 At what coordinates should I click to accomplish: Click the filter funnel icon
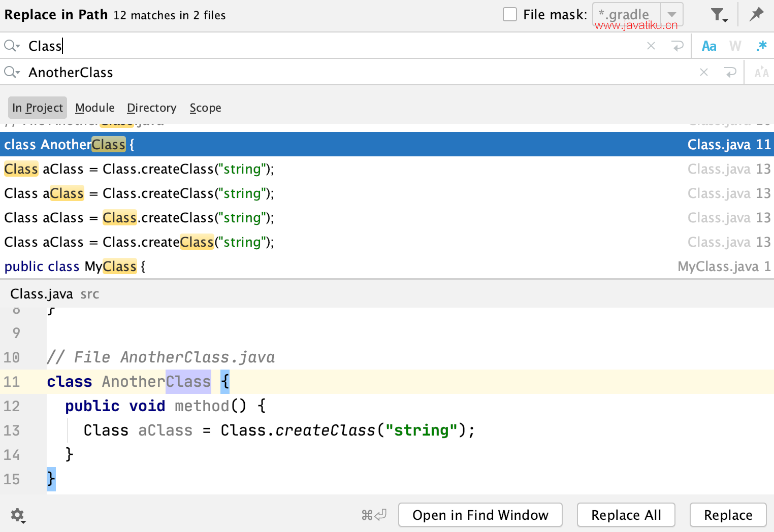coord(718,15)
